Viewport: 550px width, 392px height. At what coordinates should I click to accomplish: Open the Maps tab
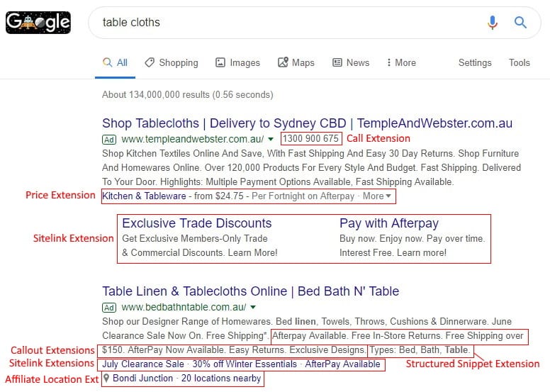point(296,63)
